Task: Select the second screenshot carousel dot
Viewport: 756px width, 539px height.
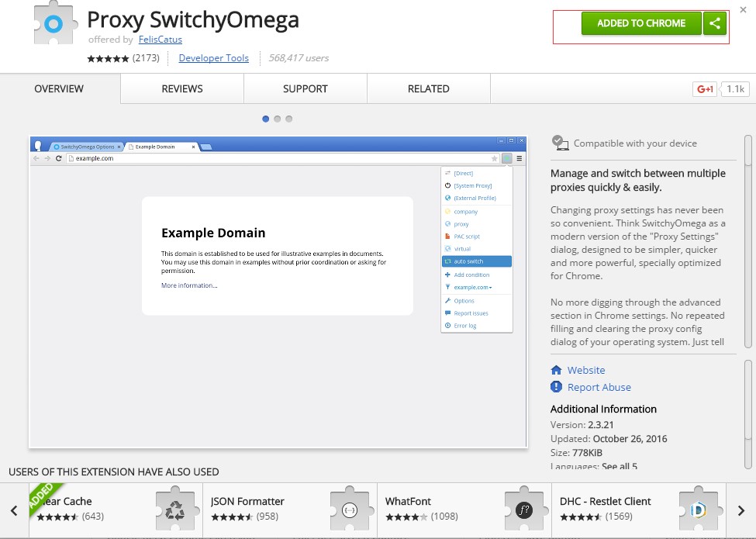Action: click(278, 119)
